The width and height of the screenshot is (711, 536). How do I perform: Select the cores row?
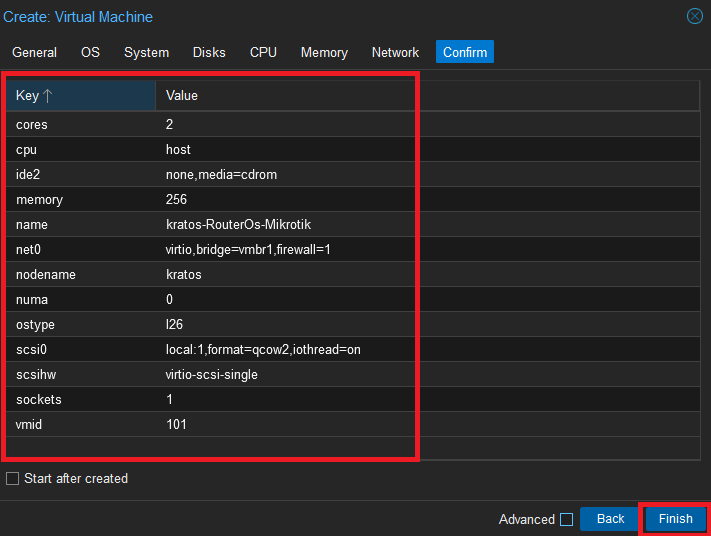[353, 124]
